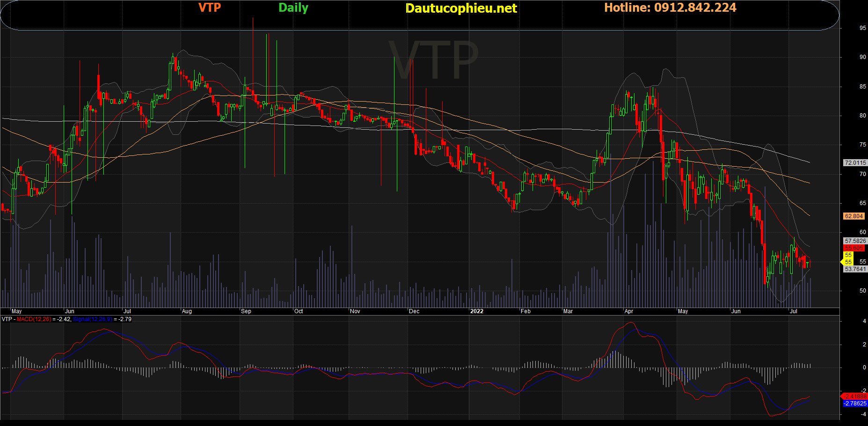Click the 85 price axis label

[x=862, y=87]
